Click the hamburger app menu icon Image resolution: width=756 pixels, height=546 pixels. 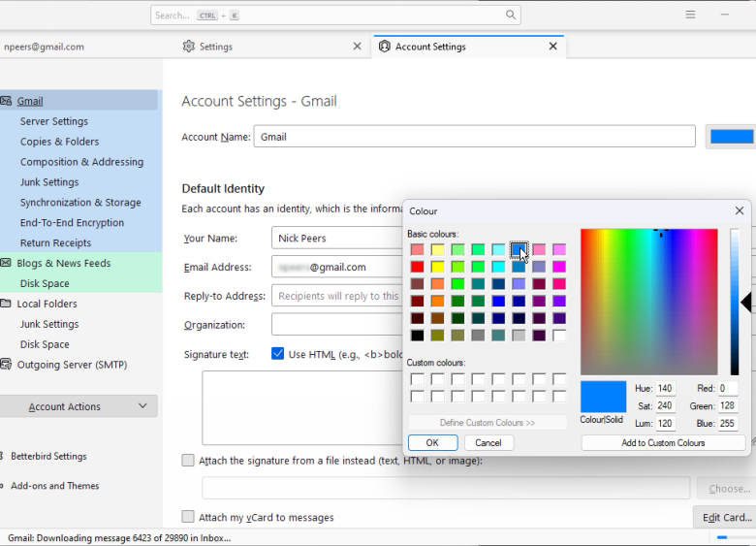(690, 15)
